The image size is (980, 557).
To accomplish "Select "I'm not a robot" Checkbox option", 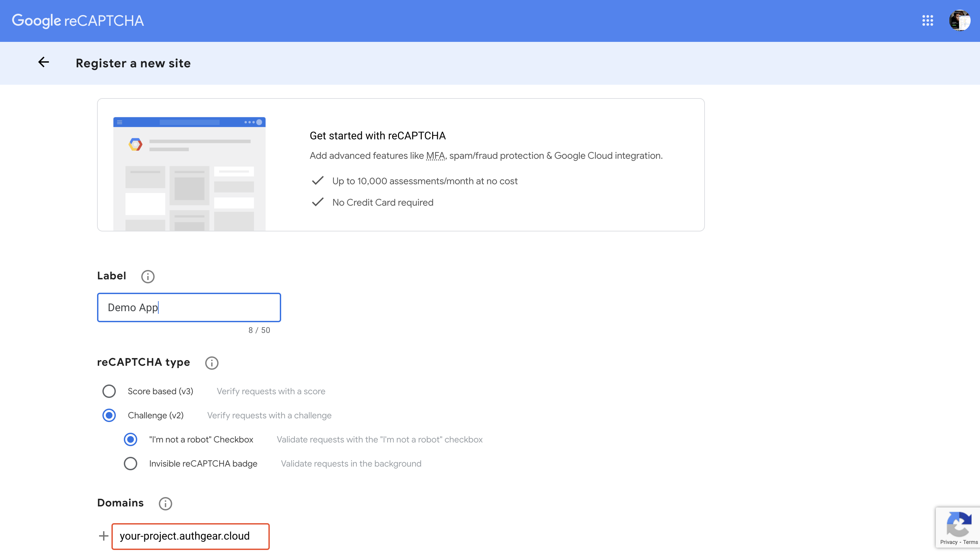I will point(130,439).
